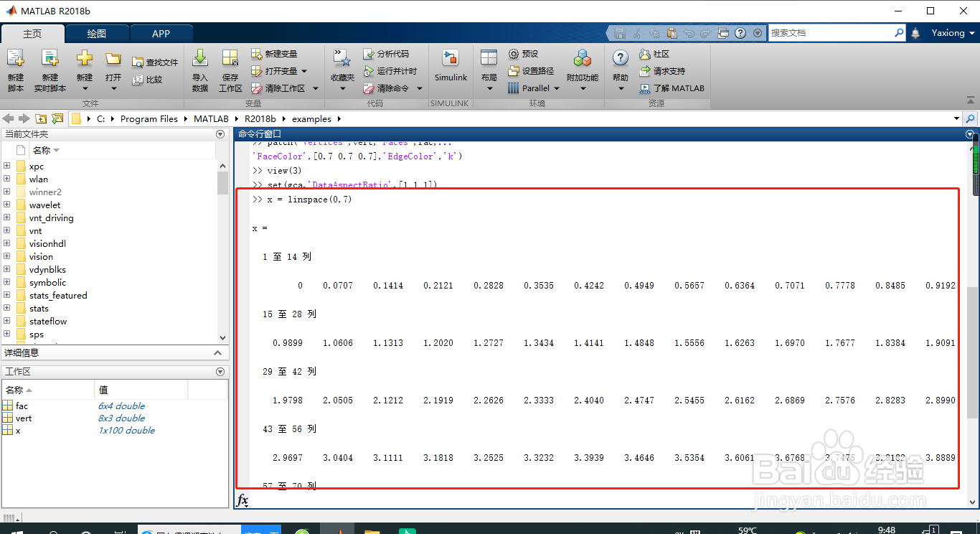
Task: Click 设置路径 (Set Path)
Action: (x=531, y=71)
